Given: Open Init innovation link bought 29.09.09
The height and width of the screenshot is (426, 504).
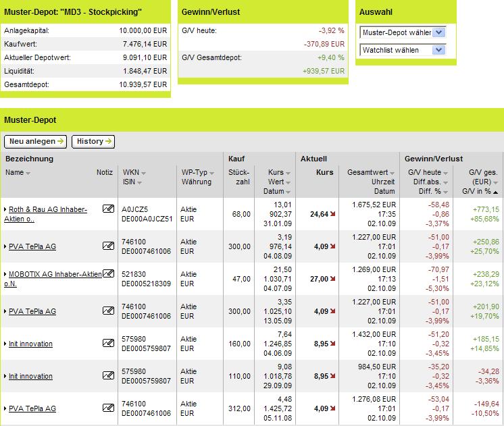Looking at the screenshot, I should (30, 376).
